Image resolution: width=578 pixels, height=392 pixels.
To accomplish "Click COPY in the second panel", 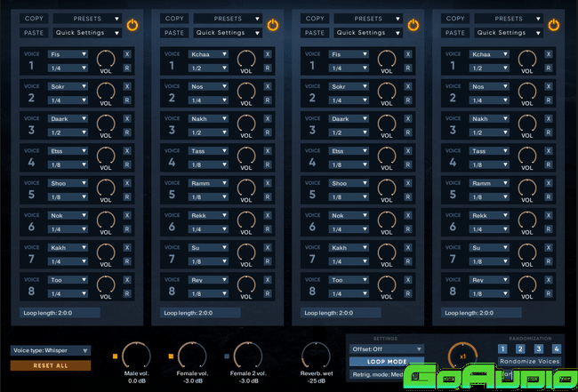I will (x=174, y=18).
